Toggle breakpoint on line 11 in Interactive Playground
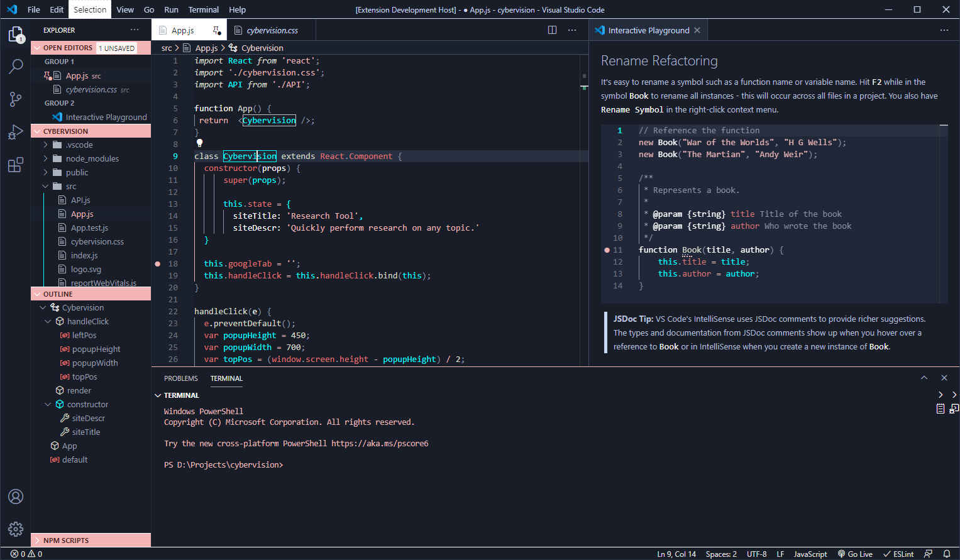Viewport: 960px width, 560px height. (607, 250)
